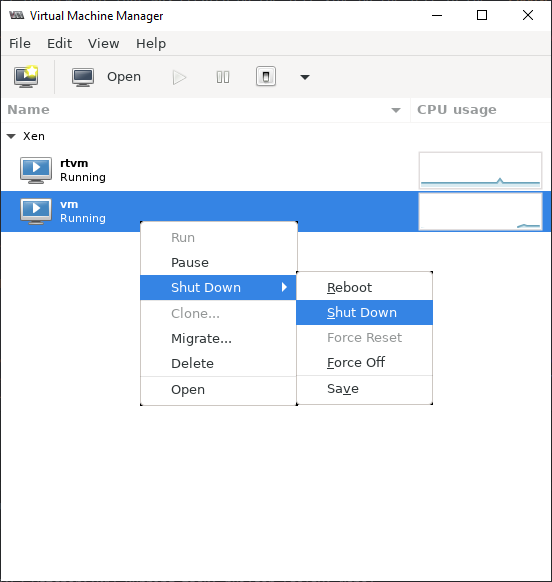
Task: Choose Open at context menu bottom
Action: (219, 390)
